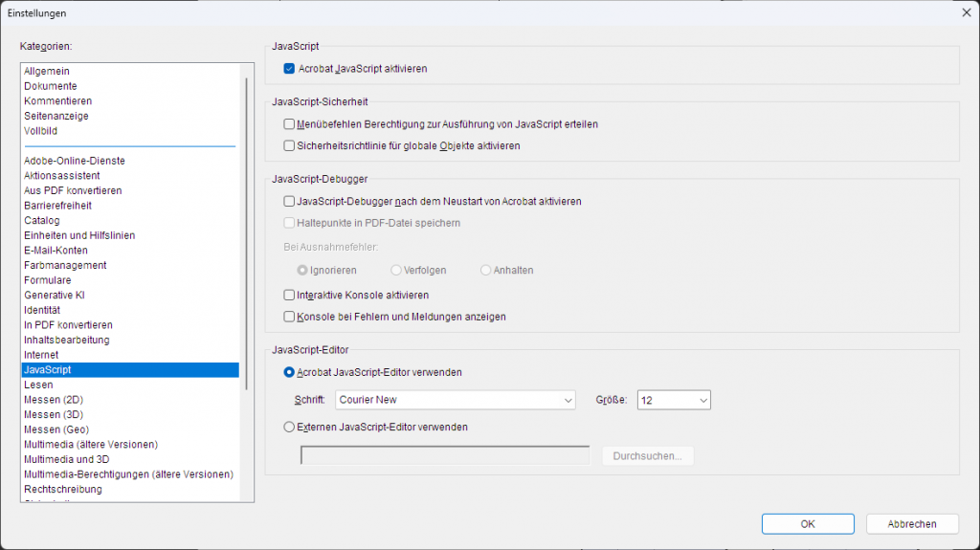Select Acrobat JavaScript-Editor verwenden radio button

coord(289,372)
